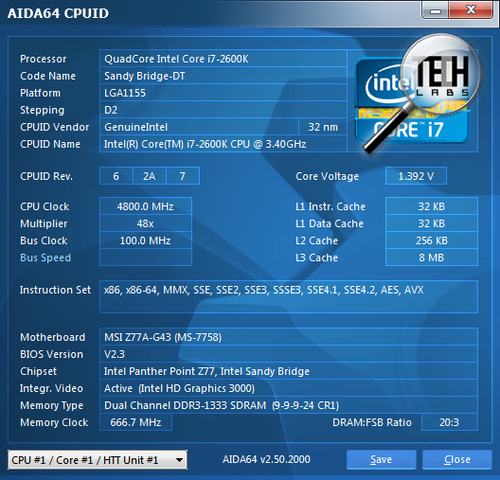Save the CPUID report
The image size is (500, 480).
pos(381,460)
